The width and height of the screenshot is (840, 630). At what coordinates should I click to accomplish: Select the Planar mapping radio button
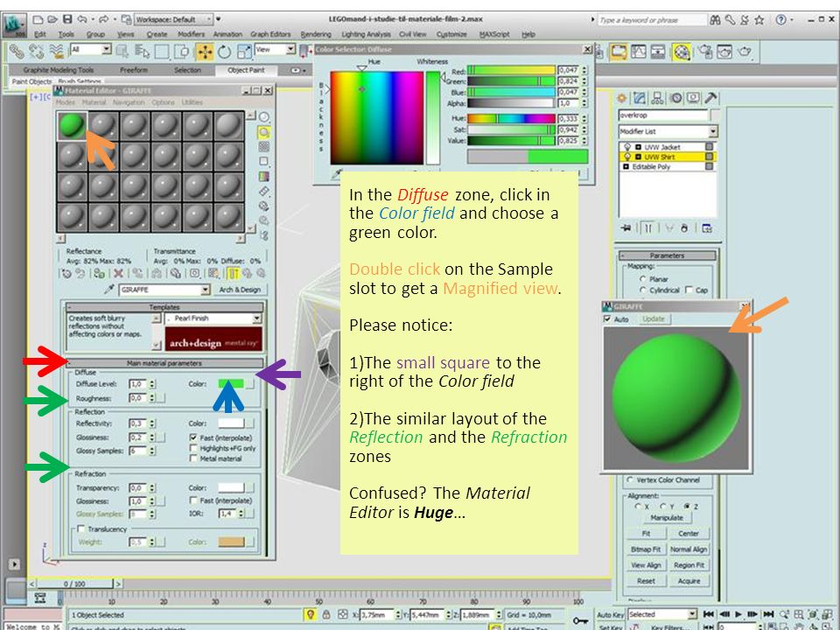pos(643,279)
